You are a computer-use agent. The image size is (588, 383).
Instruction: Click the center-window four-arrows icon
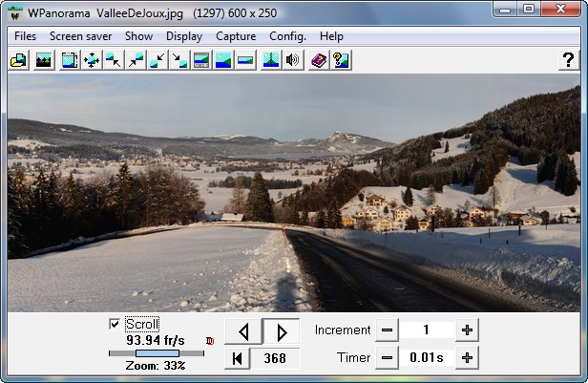click(92, 60)
